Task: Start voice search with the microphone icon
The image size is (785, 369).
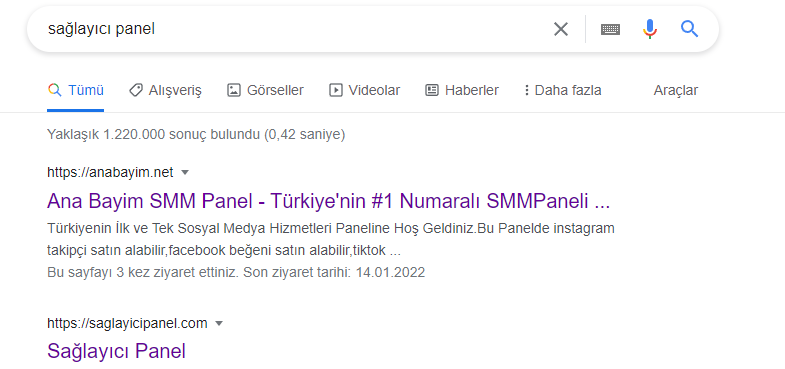Action: [x=649, y=29]
